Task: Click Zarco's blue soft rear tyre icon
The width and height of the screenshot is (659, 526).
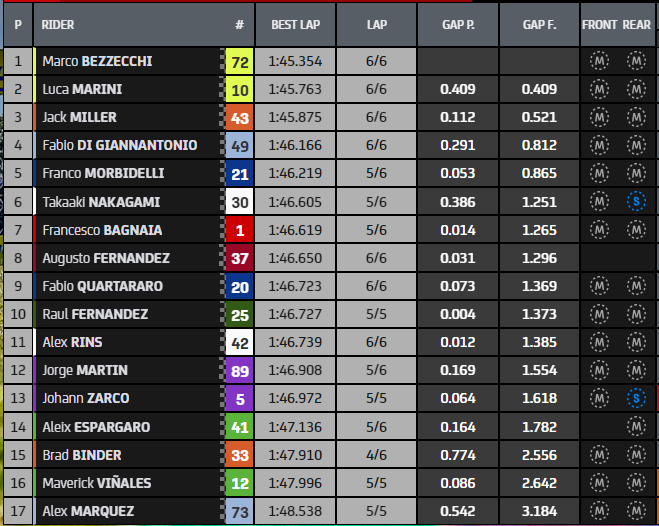Action: tap(637, 398)
